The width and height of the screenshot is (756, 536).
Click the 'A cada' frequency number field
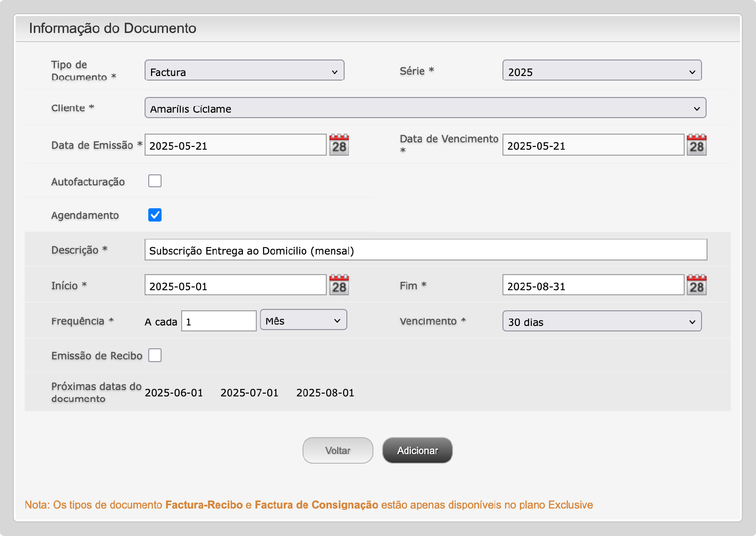point(219,321)
